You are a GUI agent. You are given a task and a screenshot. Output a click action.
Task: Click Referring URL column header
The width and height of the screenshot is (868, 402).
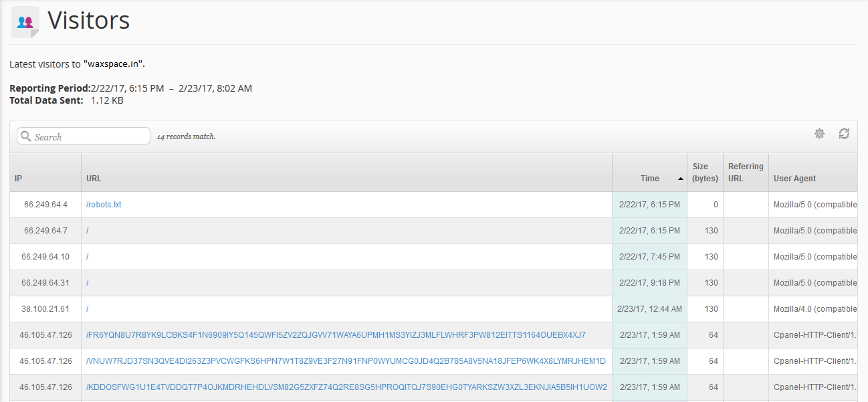click(x=746, y=173)
